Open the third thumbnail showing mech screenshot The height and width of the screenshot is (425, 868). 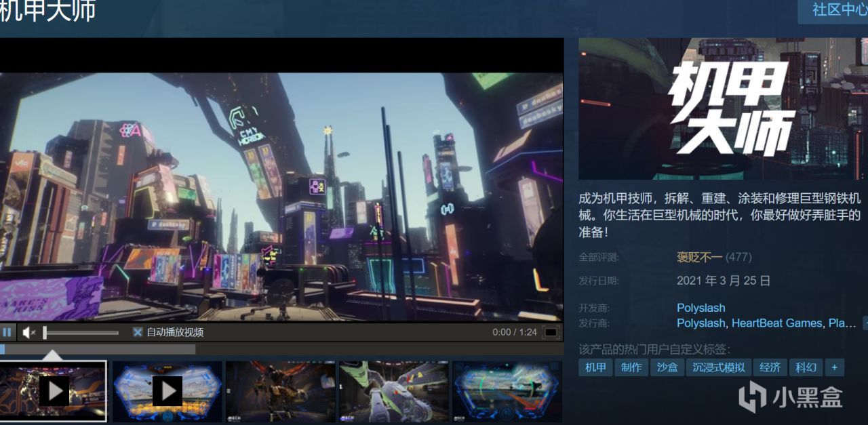281,391
